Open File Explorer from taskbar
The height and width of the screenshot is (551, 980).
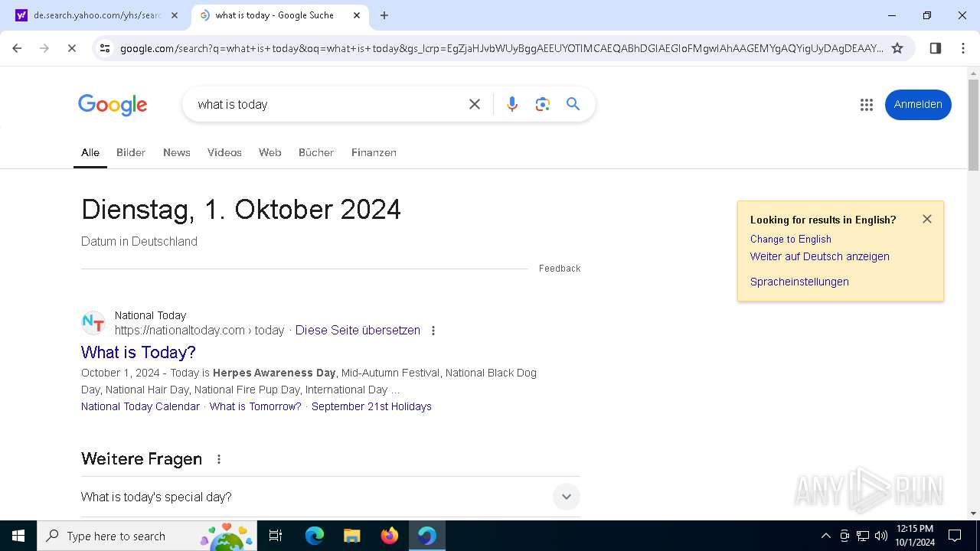[x=351, y=536]
